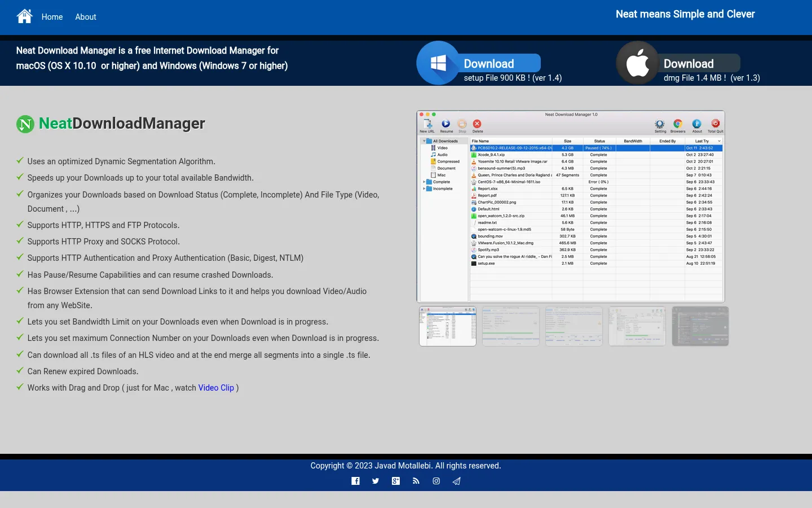Click the green NeatDownloadManager logo icon
Image resolution: width=812 pixels, height=508 pixels.
[25, 124]
